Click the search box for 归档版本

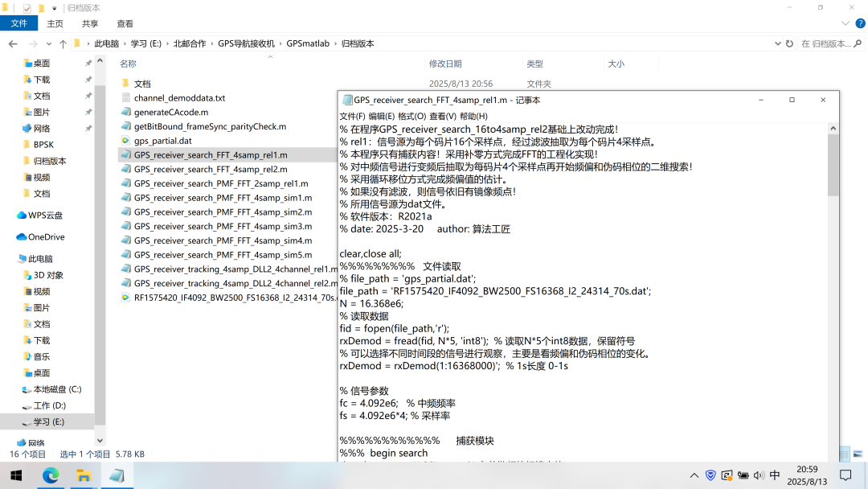pyautogui.click(x=828, y=43)
